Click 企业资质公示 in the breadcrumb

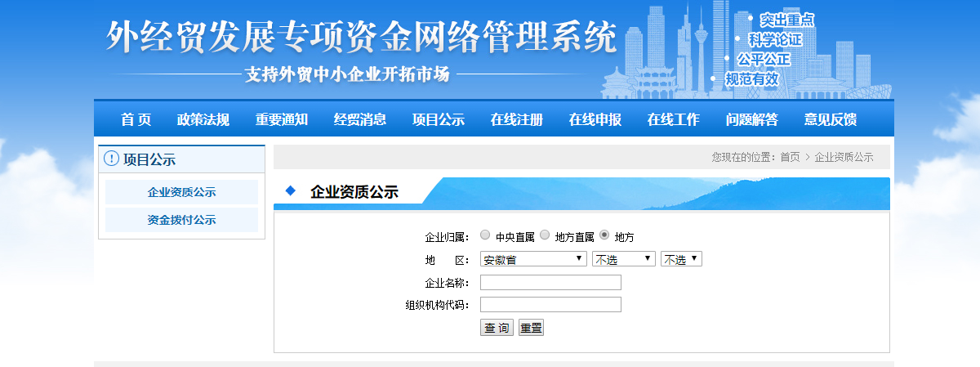[844, 157]
